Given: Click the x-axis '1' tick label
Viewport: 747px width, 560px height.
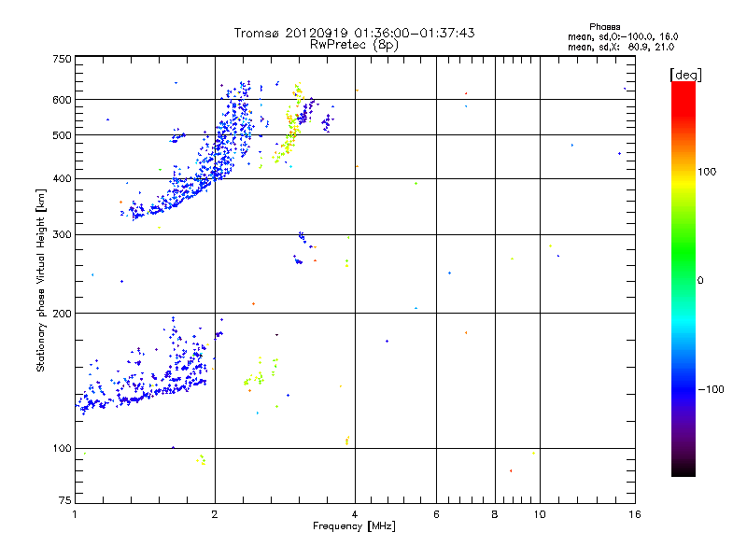Looking at the screenshot, I should [75, 514].
